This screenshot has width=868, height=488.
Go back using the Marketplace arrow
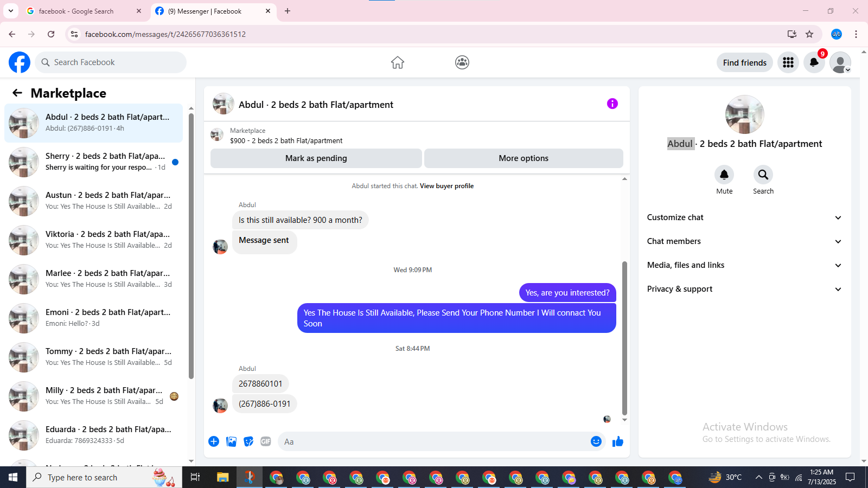(x=17, y=93)
